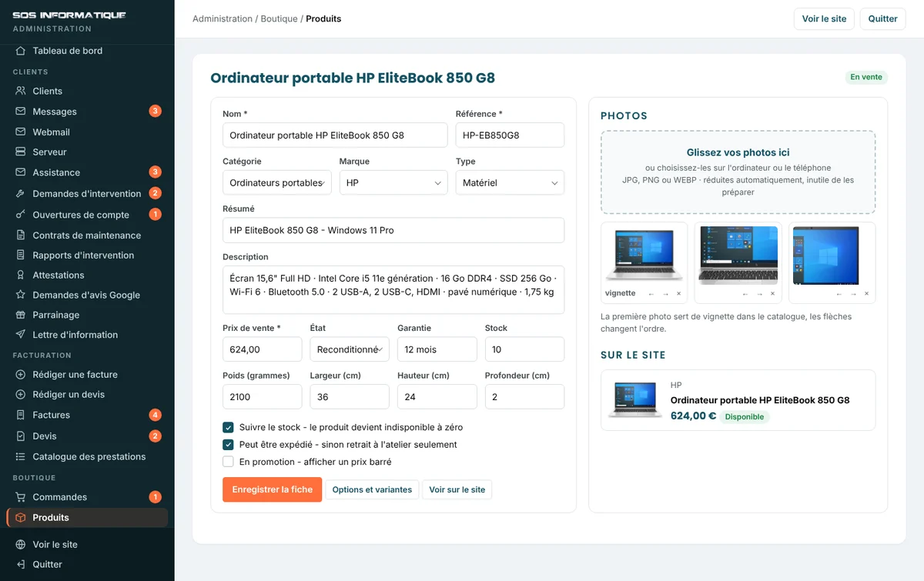Go to Commandes in the sidebar
Image resolution: width=924 pixels, height=581 pixels.
(87, 497)
